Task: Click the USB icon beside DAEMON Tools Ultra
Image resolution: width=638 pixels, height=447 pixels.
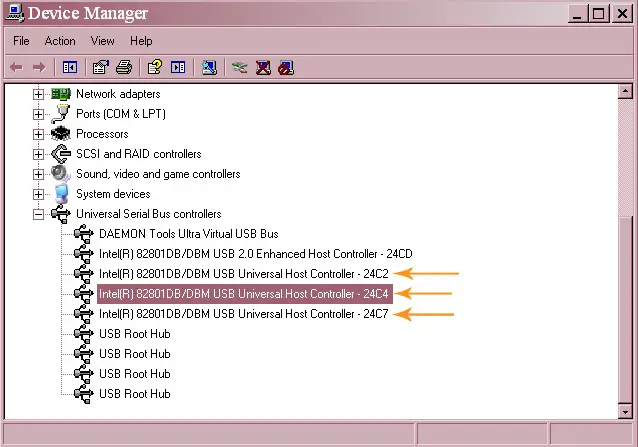Action: (x=84, y=234)
